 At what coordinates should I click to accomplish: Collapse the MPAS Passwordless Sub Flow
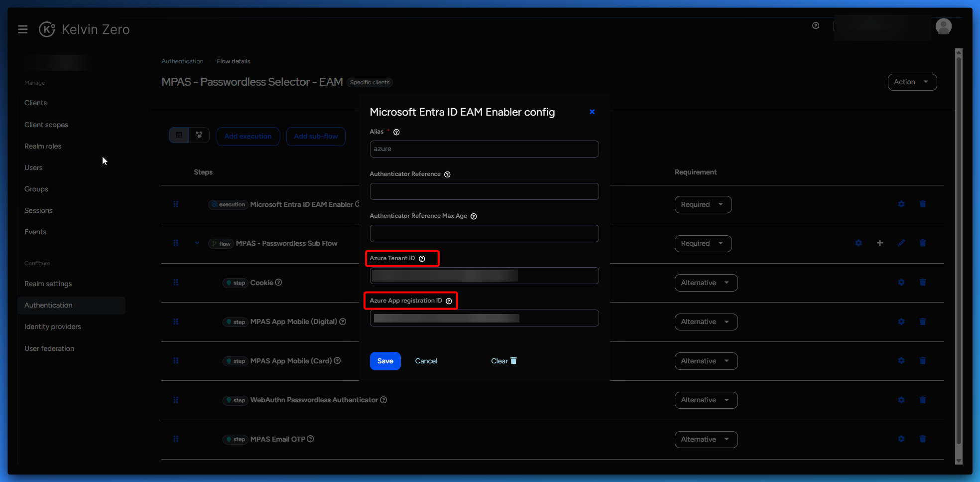pos(197,243)
